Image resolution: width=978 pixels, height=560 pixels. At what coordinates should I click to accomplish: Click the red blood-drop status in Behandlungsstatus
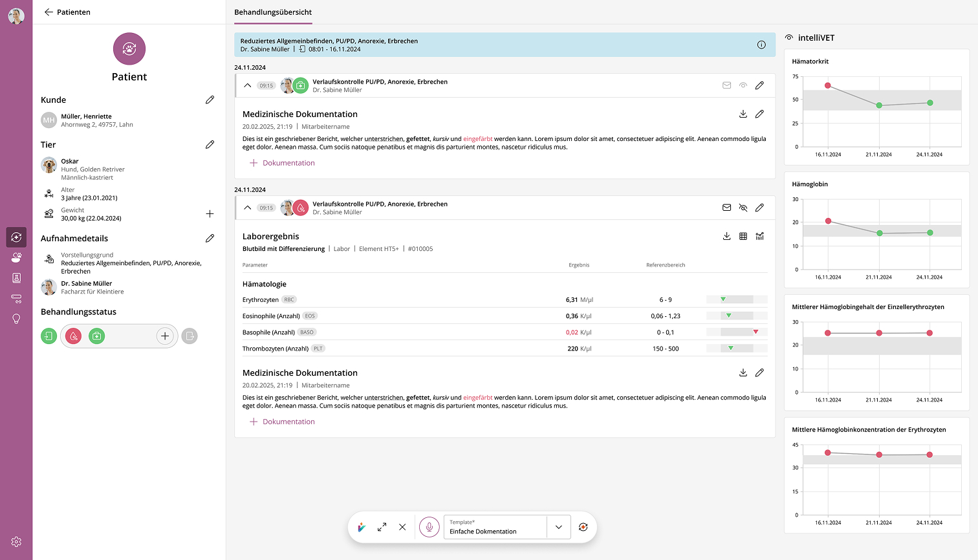pos(73,336)
